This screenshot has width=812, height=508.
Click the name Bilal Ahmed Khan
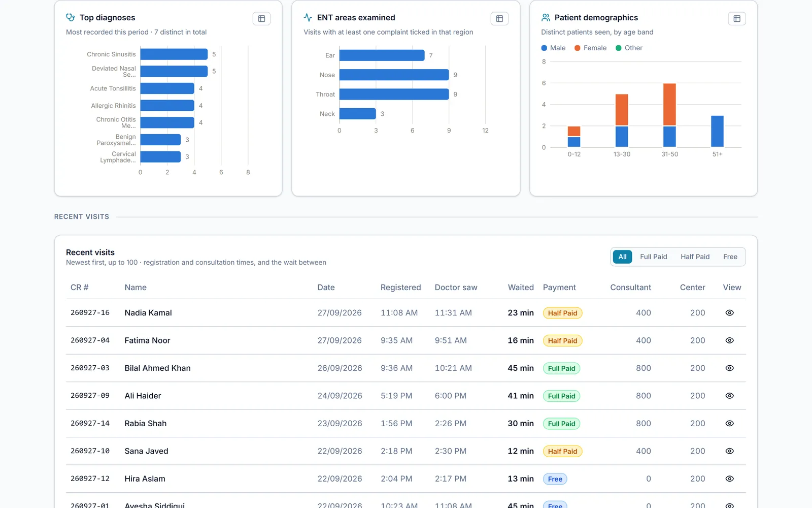(157, 368)
